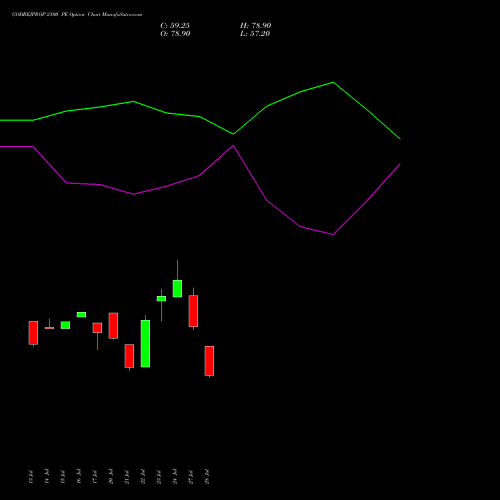Select the red candlestick for 13 Jul
Screen dimensions: 500x500
pyautogui.click(x=33, y=333)
